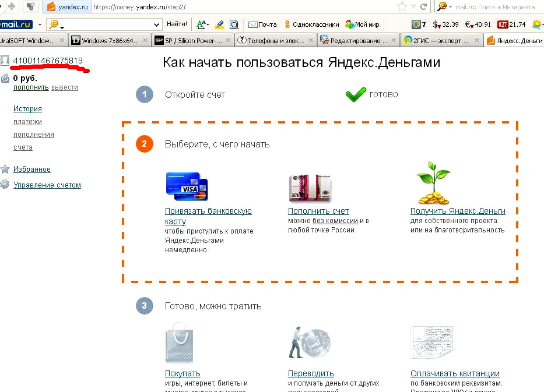The height and width of the screenshot is (392, 544).
Task: Click the shopping bag image
Action: click(x=180, y=343)
